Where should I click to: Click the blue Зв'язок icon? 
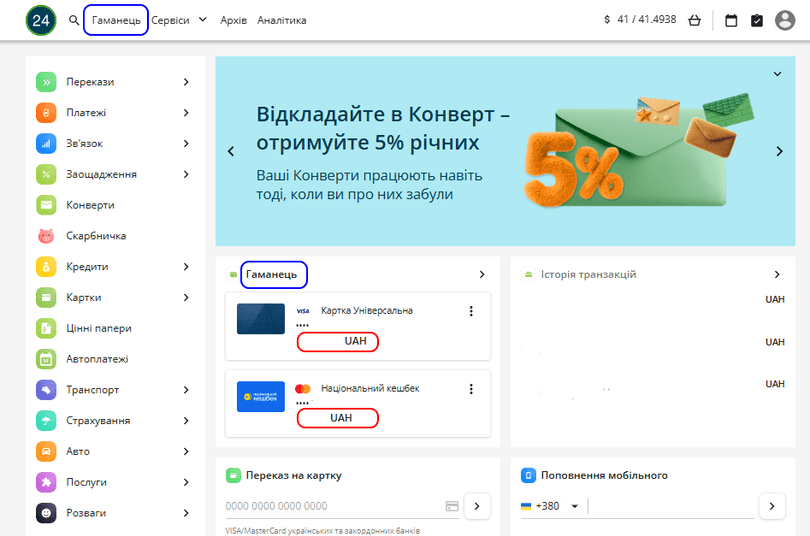(46, 144)
